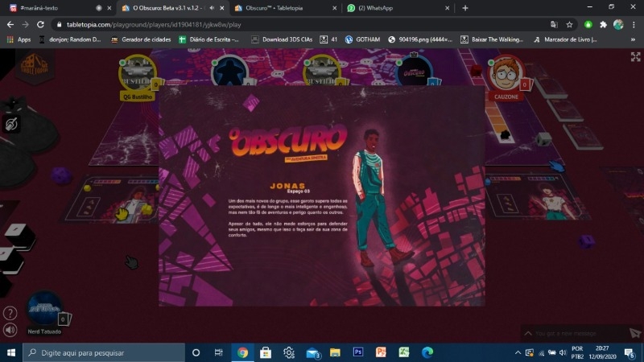The width and height of the screenshot is (644, 362).
Task: Switch to the WhatsApp tab
Action: pos(398,8)
